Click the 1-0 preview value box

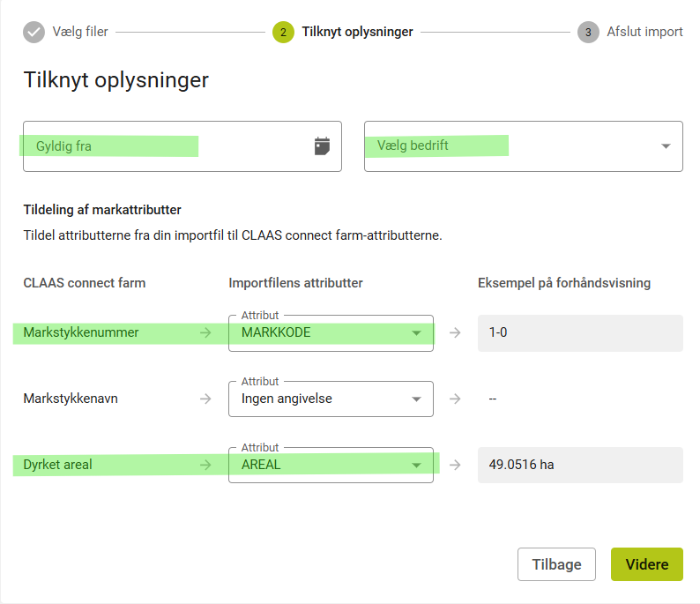point(580,333)
